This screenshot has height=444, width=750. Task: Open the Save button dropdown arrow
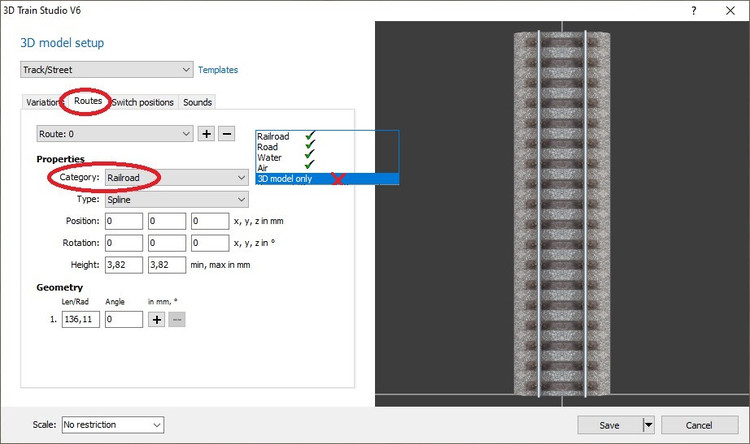648,425
